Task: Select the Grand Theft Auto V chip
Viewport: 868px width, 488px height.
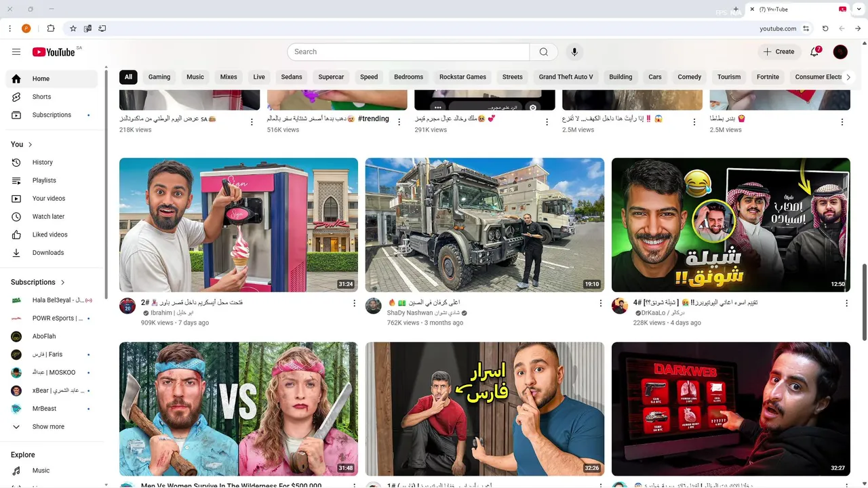Action: [566, 77]
